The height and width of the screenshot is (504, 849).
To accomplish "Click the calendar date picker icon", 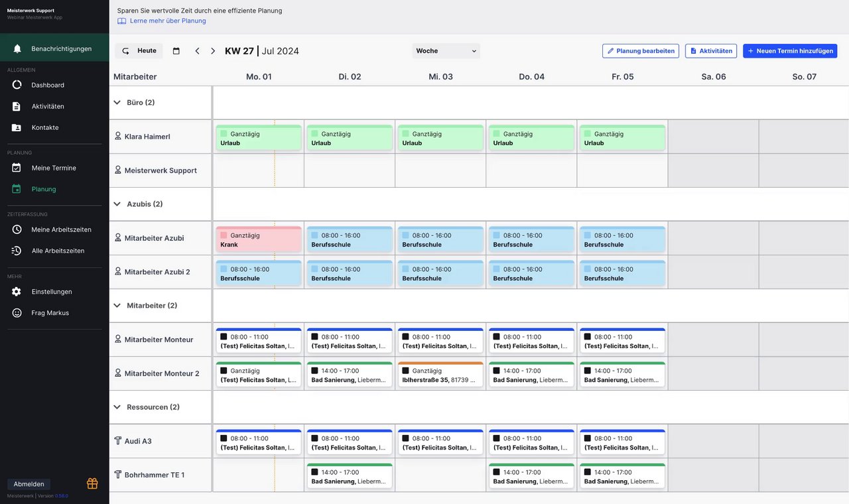I will pyautogui.click(x=176, y=51).
